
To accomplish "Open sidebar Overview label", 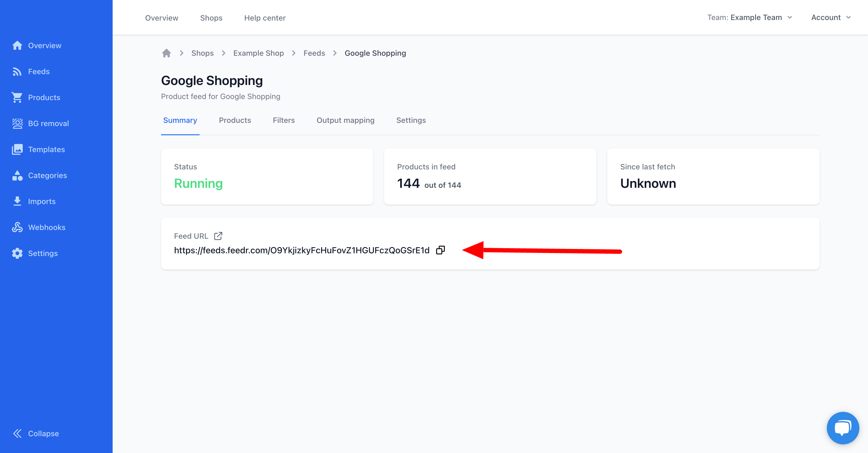I will pyautogui.click(x=45, y=45).
